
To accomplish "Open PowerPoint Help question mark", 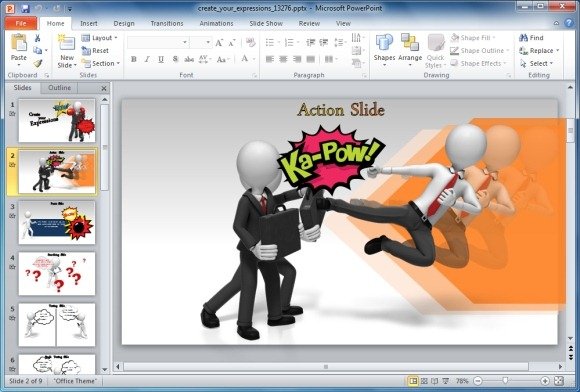I will 569,23.
